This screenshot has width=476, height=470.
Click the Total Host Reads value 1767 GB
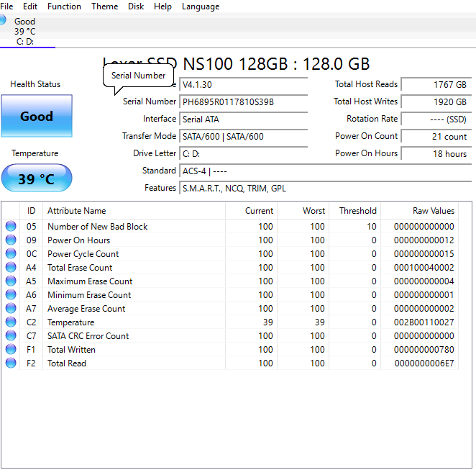tap(436, 84)
